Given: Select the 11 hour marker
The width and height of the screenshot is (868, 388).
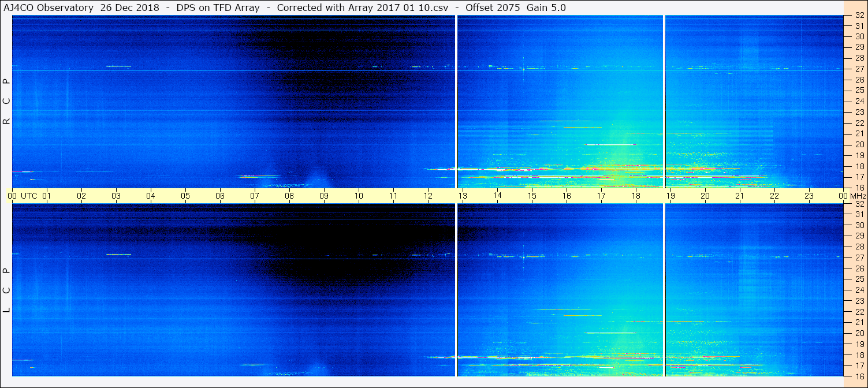Looking at the screenshot, I should (393, 196).
